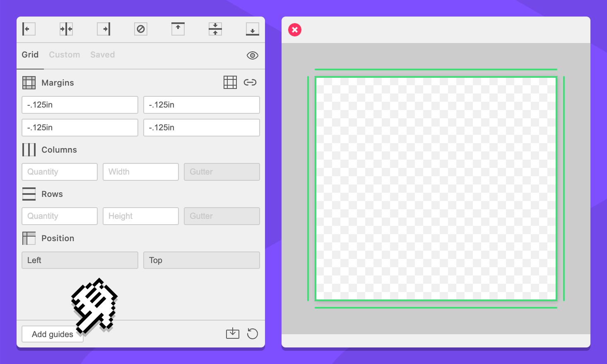Toggle the grid icon beside Margins
607x364 pixels.
pos(230,82)
